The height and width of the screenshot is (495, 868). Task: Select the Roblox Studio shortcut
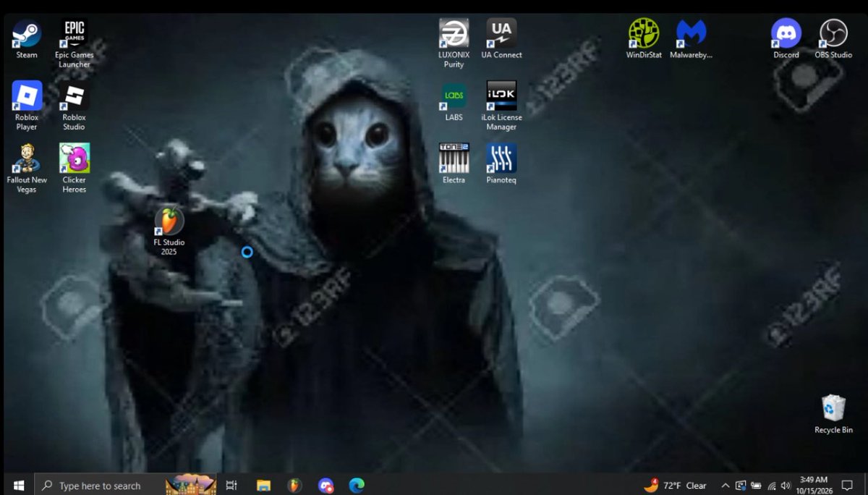(74, 106)
